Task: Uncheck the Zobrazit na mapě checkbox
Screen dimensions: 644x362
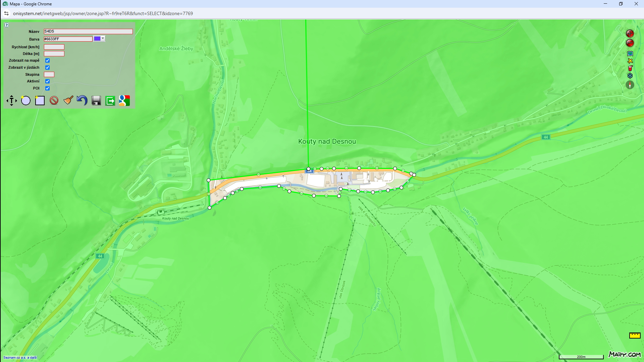Action: coord(47,61)
